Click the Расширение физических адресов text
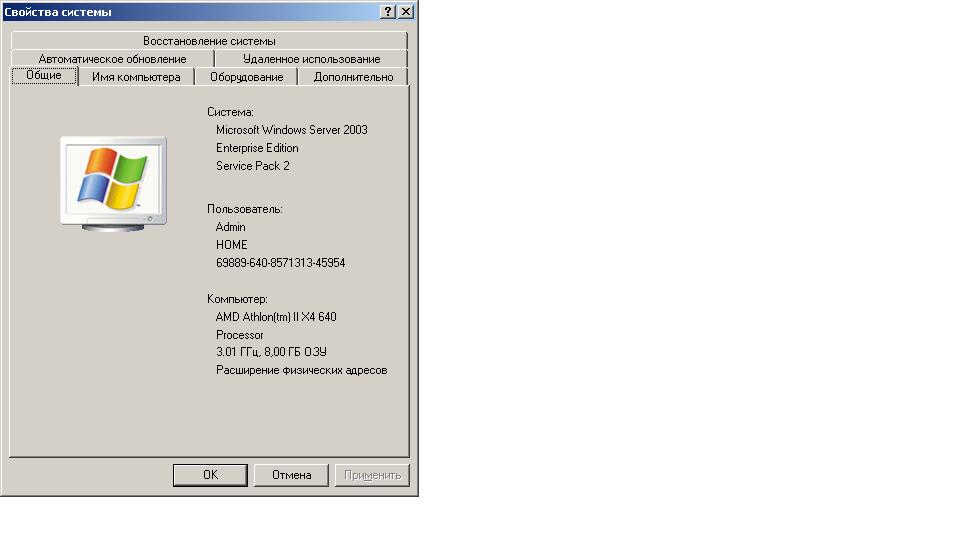This screenshot has width=960, height=540. pos(301,370)
